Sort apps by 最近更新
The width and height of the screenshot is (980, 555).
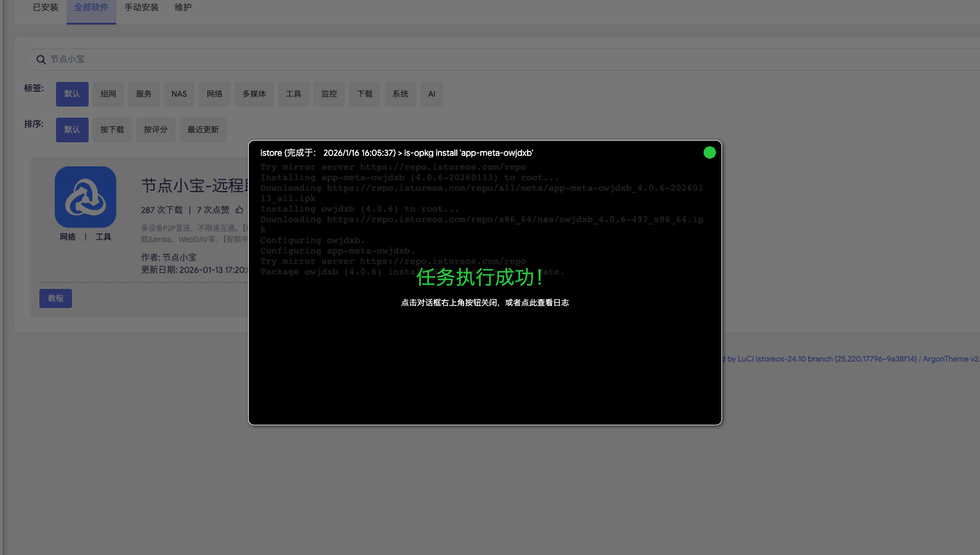click(x=203, y=130)
